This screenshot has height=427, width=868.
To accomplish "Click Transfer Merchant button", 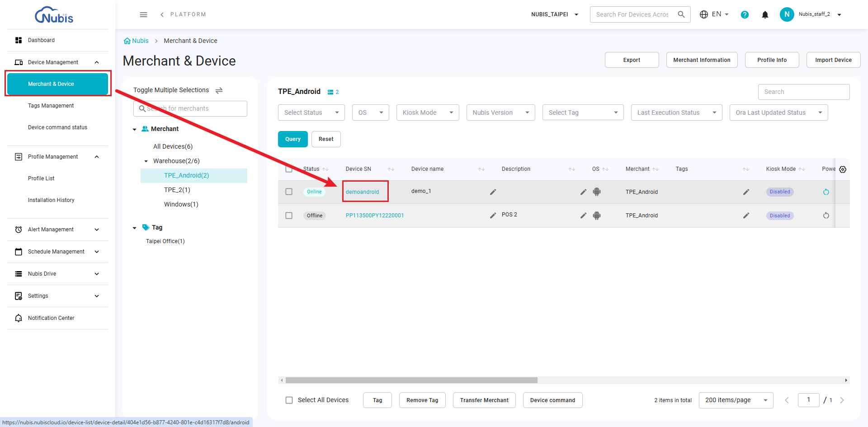I will pos(484,400).
